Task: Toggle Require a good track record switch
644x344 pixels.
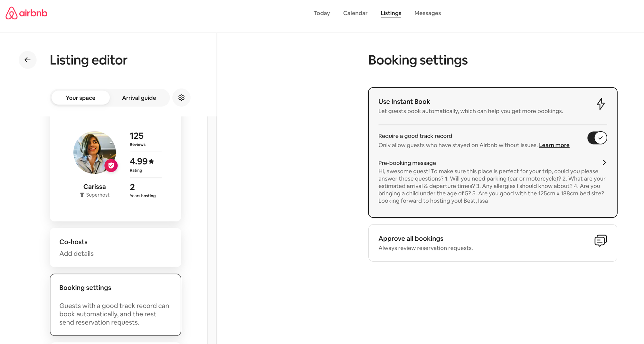Action: pos(597,138)
